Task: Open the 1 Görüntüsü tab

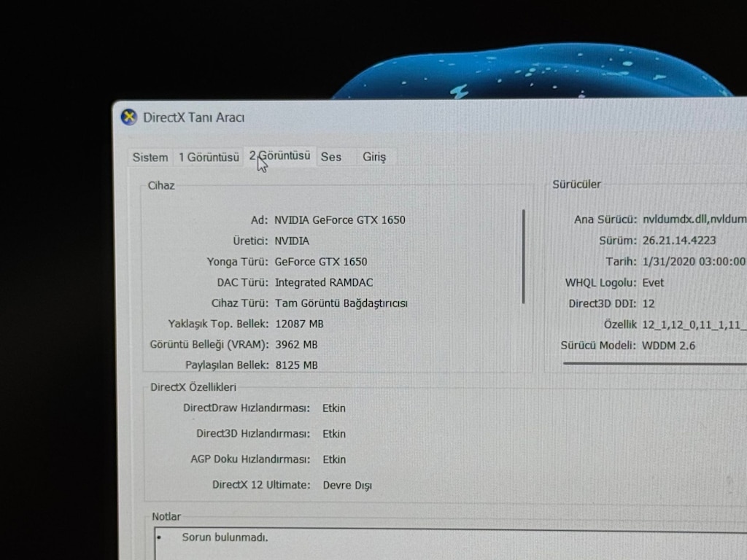Action: coord(209,157)
